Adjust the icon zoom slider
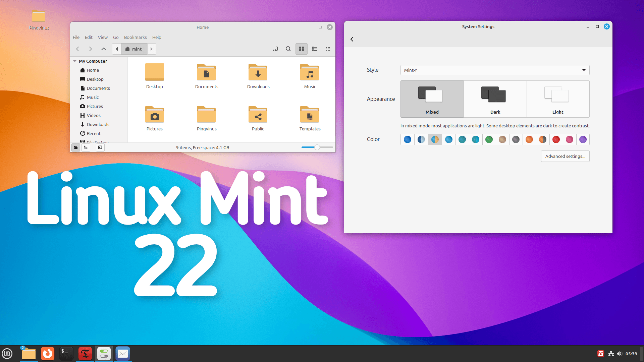644x362 pixels. coord(317,147)
